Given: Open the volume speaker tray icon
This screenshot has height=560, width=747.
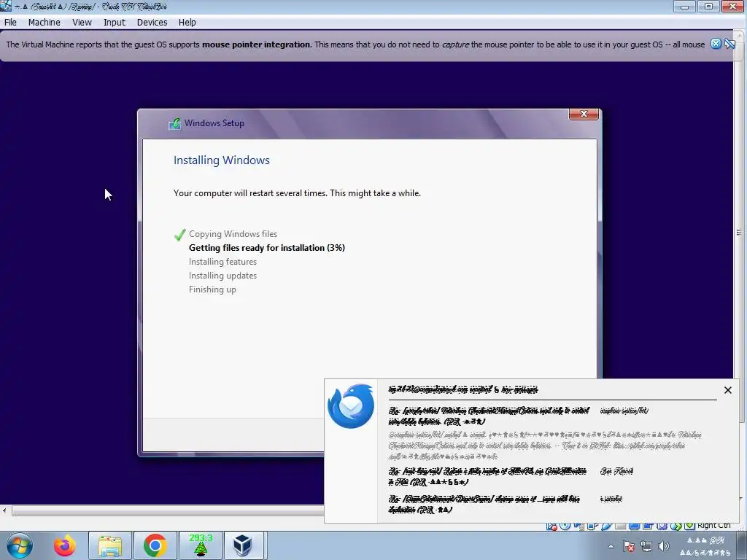Looking at the screenshot, I should (664, 546).
